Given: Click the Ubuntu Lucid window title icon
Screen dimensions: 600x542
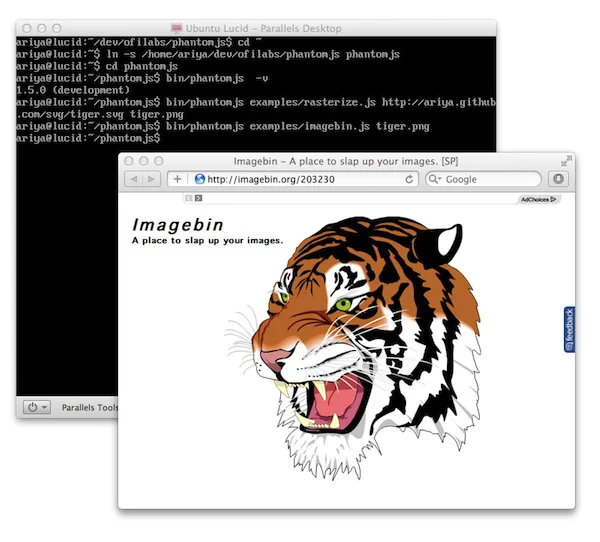Looking at the screenshot, I should (x=176, y=28).
